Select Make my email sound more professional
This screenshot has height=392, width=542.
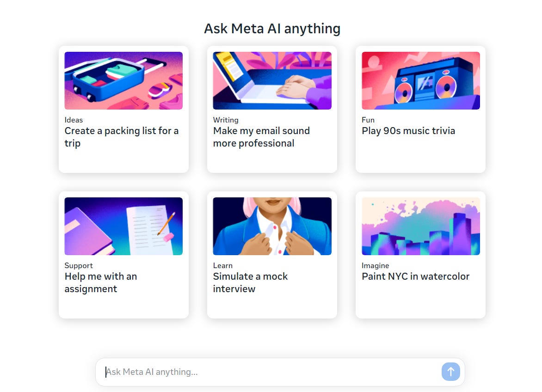coord(261,137)
